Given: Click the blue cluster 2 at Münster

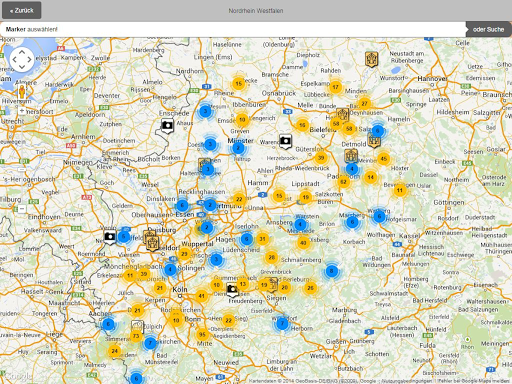Looking at the screenshot, I should [x=238, y=148].
